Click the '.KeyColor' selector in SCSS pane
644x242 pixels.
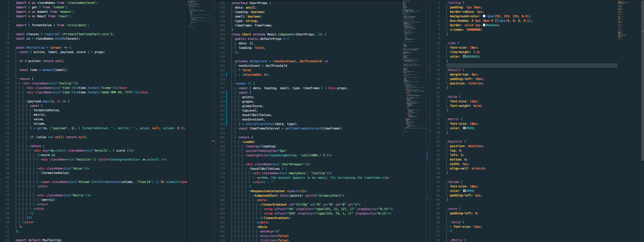click(x=455, y=142)
